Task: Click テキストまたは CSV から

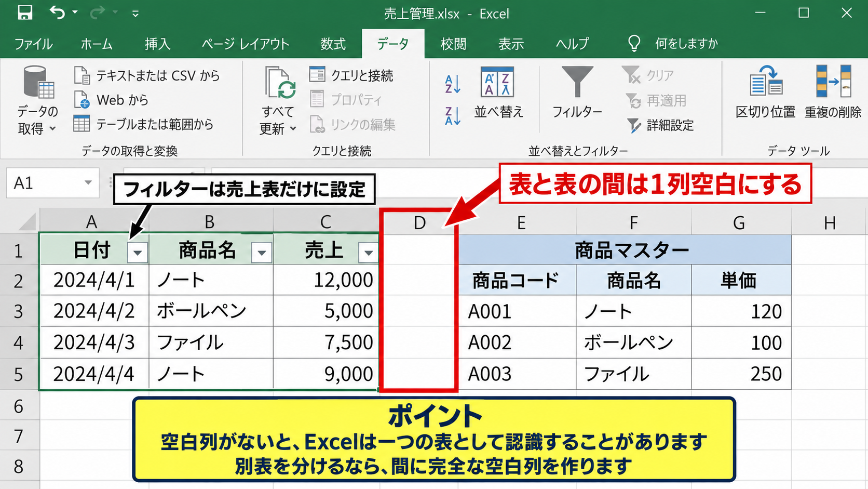Action: (147, 76)
